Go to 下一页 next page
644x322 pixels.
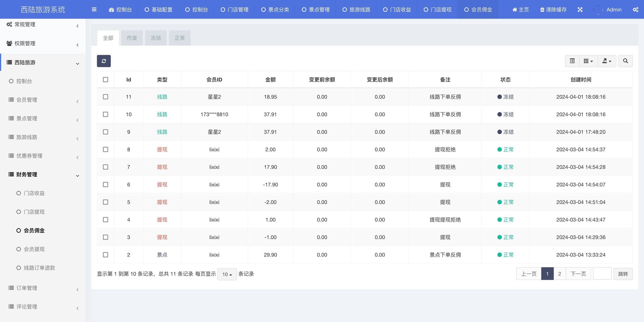click(x=578, y=274)
